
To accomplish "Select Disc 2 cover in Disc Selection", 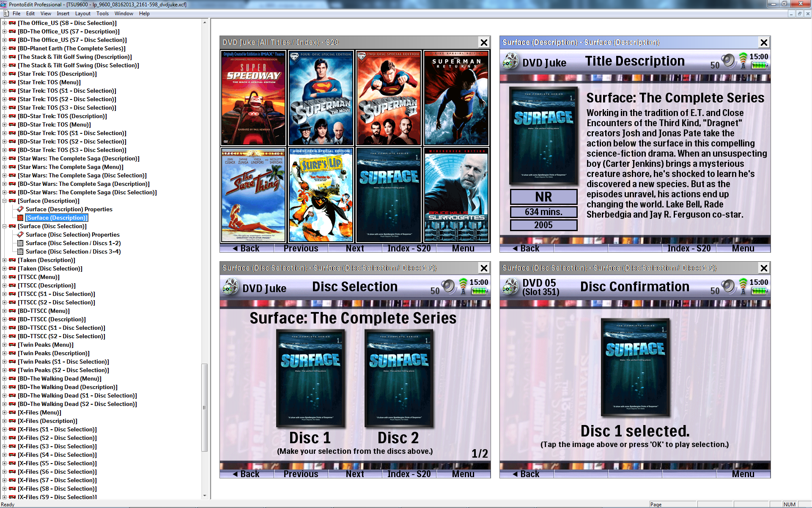I will (x=398, y=378).
